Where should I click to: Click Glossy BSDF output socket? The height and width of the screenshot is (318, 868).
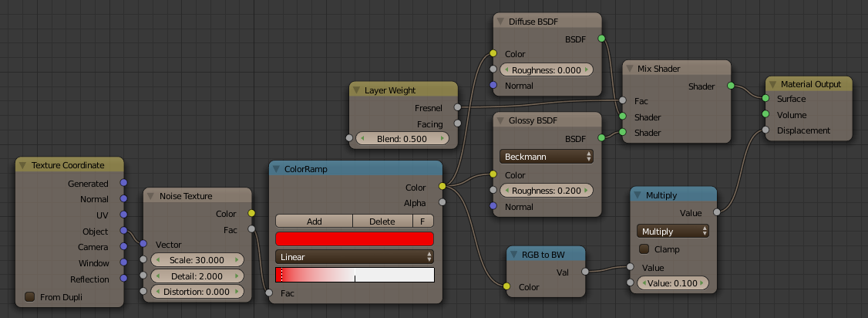click(x=601, y=137)
